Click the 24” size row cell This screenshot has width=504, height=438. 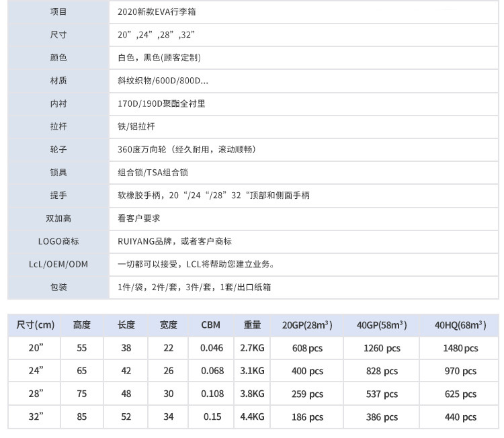pyautogui.click(x=36, y=371)
